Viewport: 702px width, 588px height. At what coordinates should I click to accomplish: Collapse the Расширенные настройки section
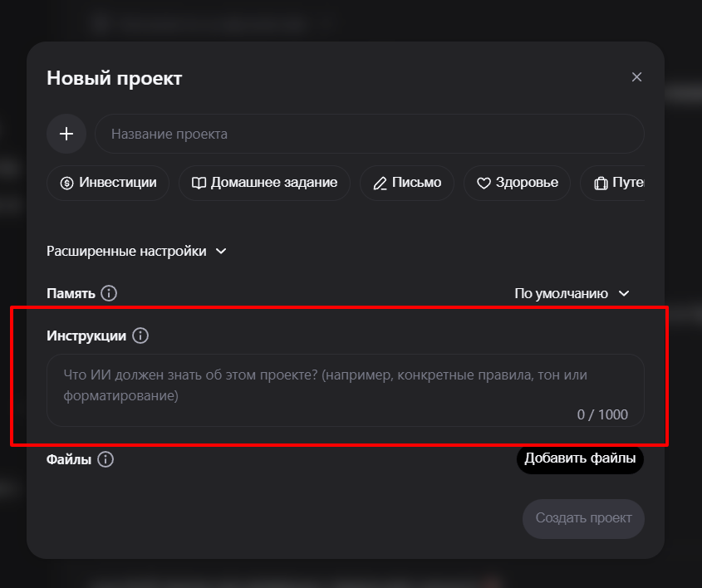click(137, 250)
